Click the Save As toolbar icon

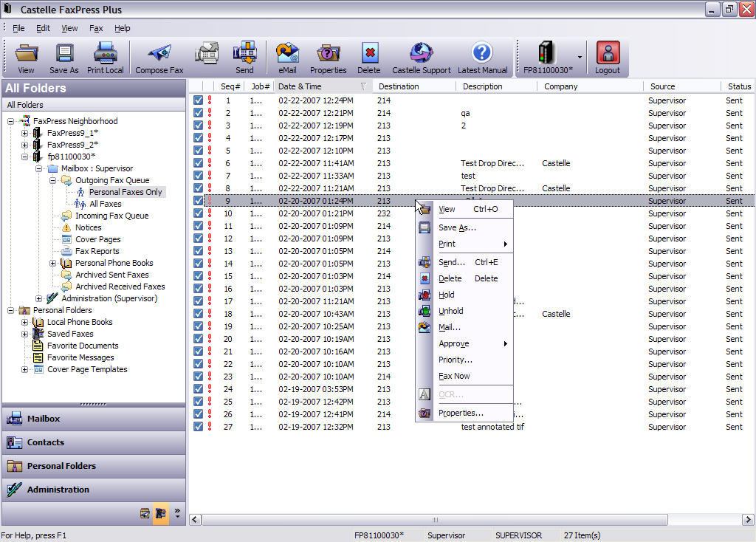(64, 55)
